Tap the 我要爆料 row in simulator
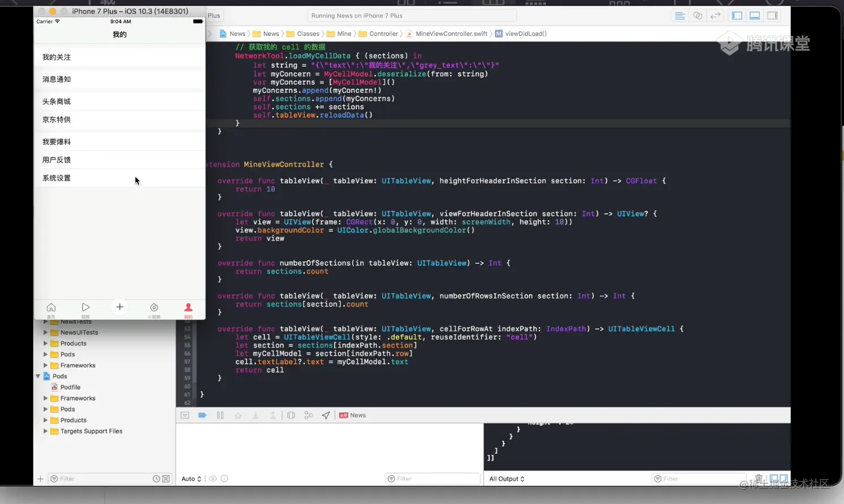The width and height of the screenshot is (844, 504). click(120, 142)
